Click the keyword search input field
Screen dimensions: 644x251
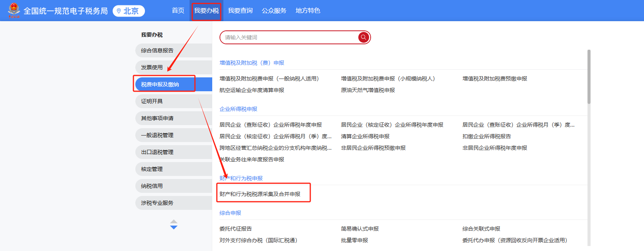(295, 37)
